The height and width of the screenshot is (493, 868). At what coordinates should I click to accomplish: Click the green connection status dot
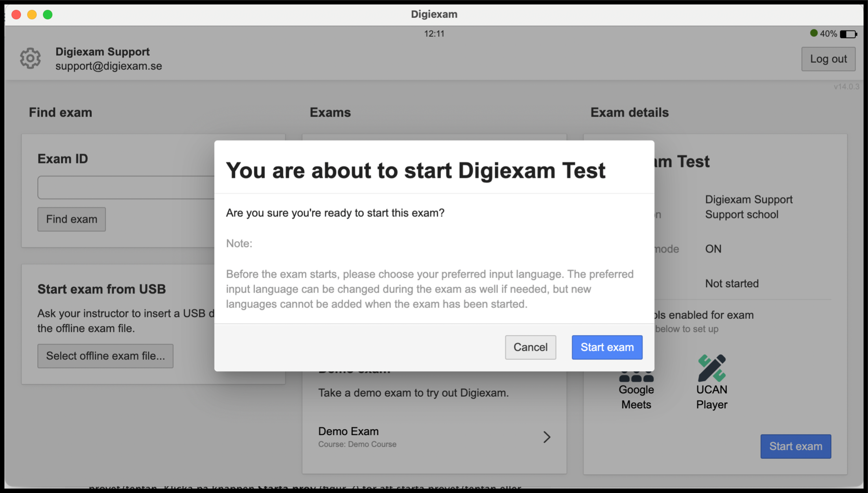click(x=814, y=33)
